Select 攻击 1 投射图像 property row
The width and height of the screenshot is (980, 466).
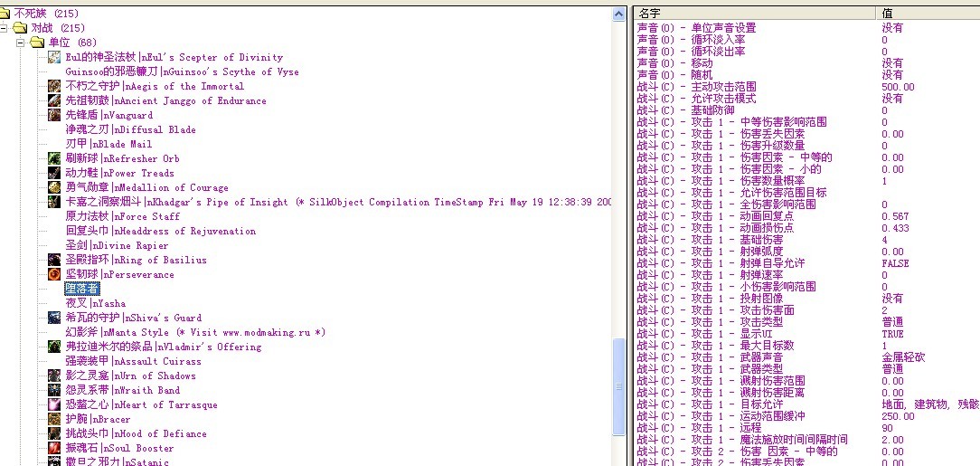click(710, 299)
